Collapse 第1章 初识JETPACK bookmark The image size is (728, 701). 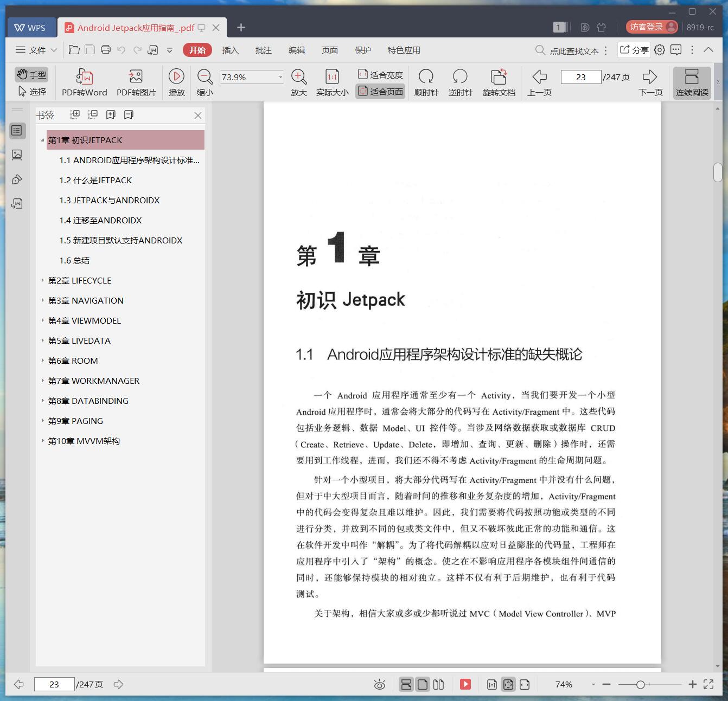42,140
